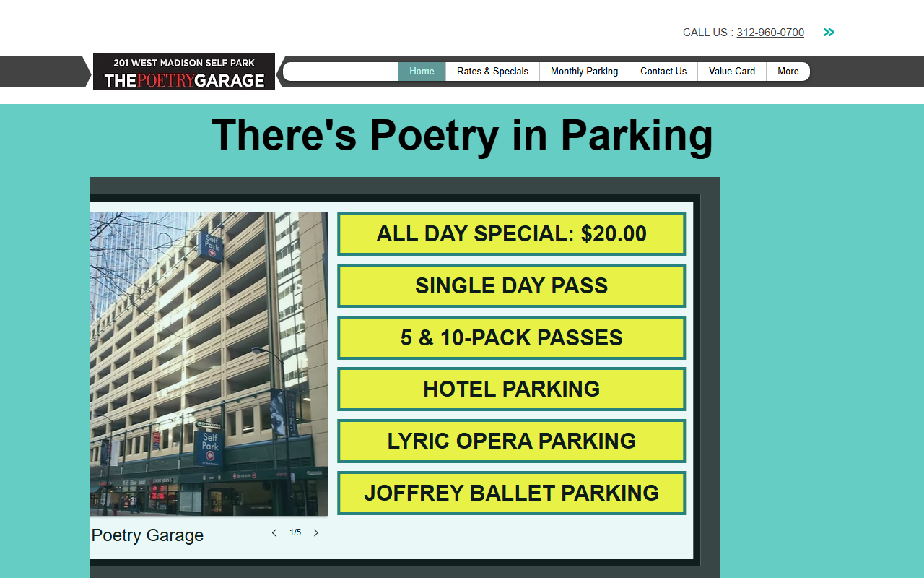Go to previous slideshow image arrow
Image resolution: width=924 pixels, height=578 pixels.
coord(274,533)
